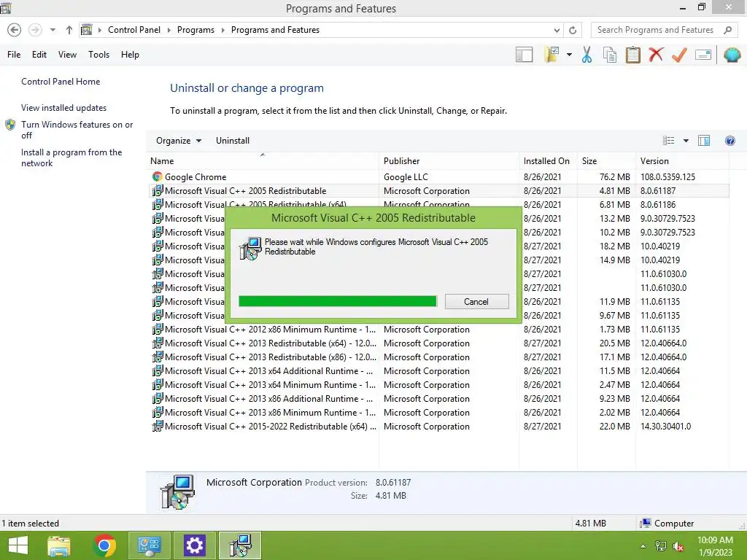
Task: Click the orange checkmark toolbar icon
Action: (679, 55)
